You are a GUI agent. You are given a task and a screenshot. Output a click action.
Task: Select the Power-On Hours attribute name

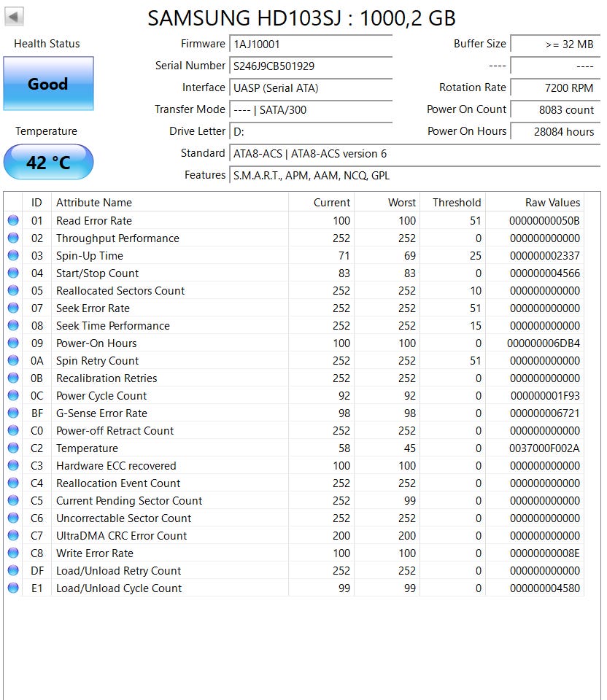[96, 343]
